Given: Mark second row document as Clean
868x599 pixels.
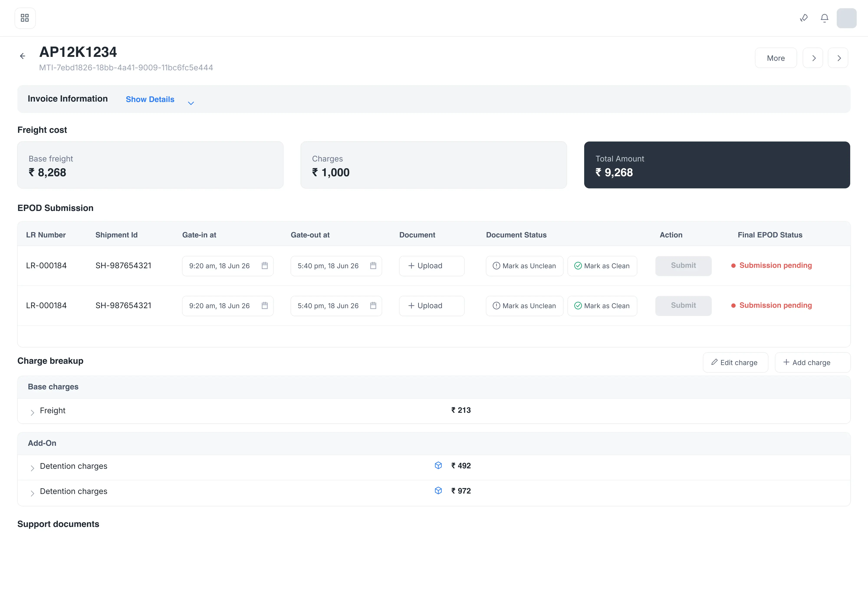Looking at the screenshot, I should point(602,306).
